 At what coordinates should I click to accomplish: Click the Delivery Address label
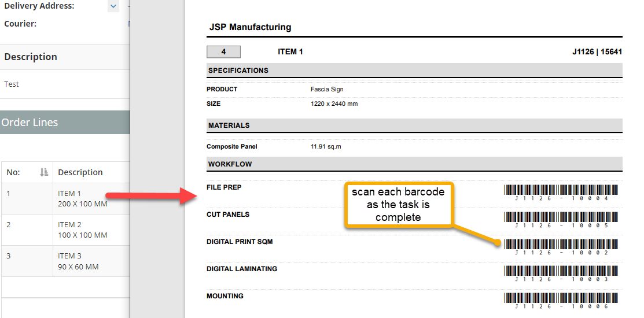tap(39, 6)
